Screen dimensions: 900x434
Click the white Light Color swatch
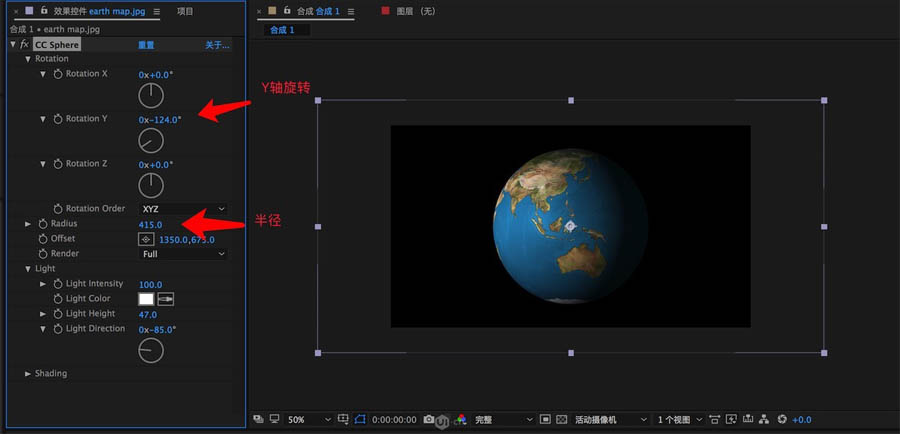tap(146, 299)
